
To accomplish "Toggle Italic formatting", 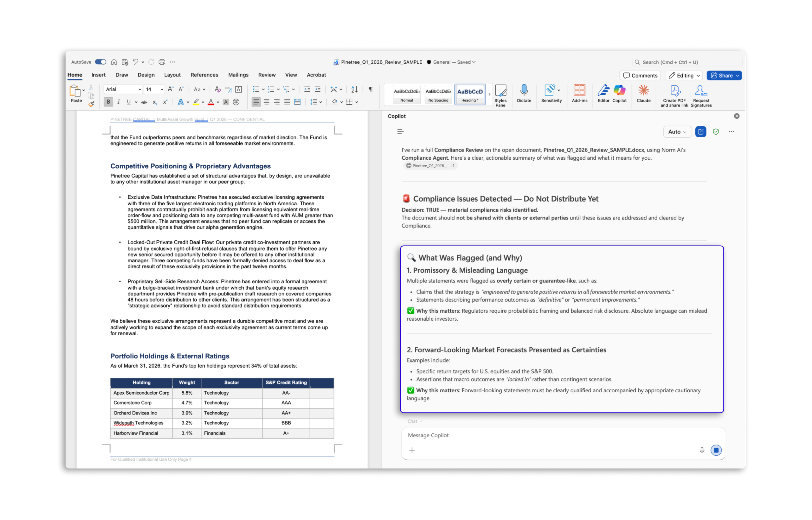I will (118, 102).
